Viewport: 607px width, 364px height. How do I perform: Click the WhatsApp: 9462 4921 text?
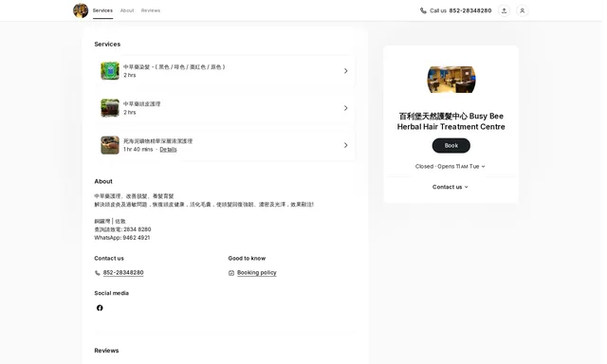tap(122, 238)
